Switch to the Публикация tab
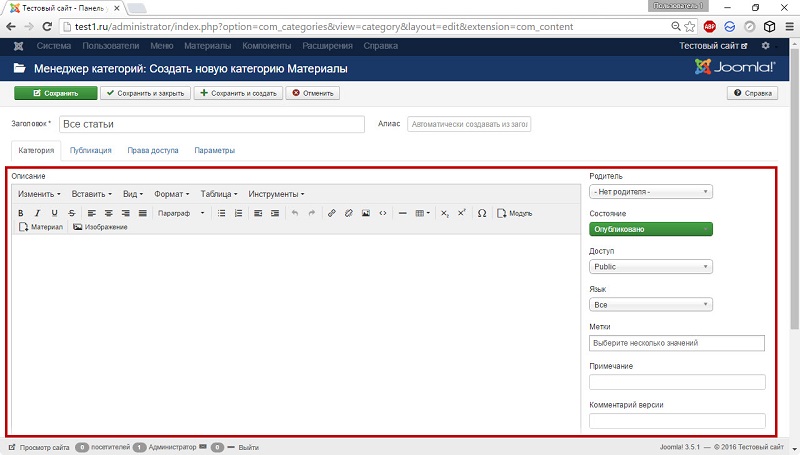This screenshot has width=800, height=455. click(90, 150)
